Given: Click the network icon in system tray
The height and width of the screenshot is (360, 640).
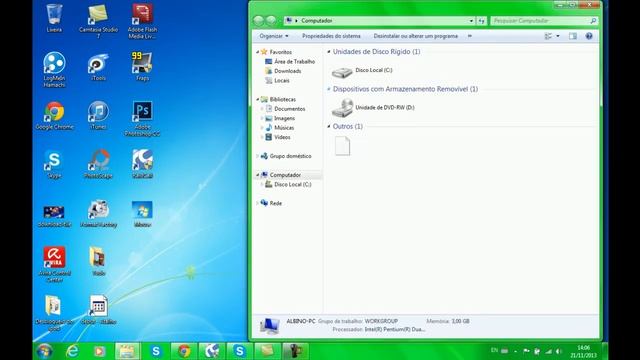Looking at the screenshot, I should click(548, 351).
